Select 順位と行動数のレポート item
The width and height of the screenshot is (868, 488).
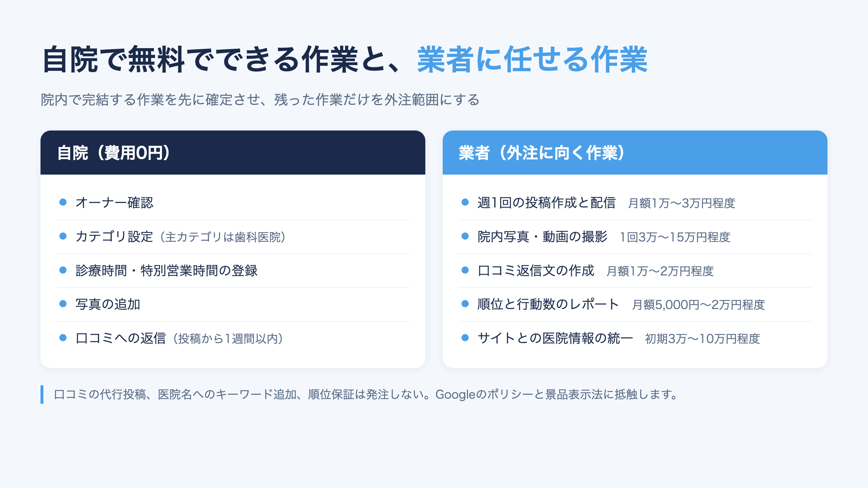coord(635,304)
